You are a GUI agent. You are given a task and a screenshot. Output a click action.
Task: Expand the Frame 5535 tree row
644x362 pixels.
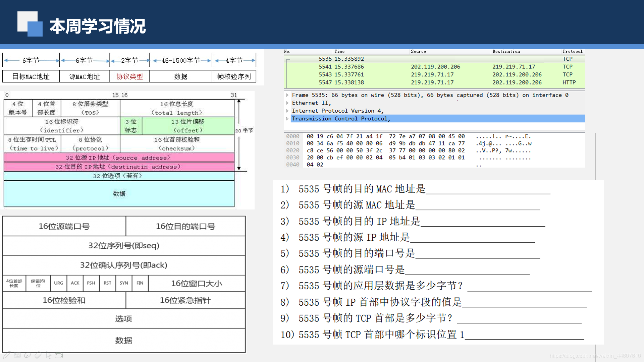tap(287, 95)
